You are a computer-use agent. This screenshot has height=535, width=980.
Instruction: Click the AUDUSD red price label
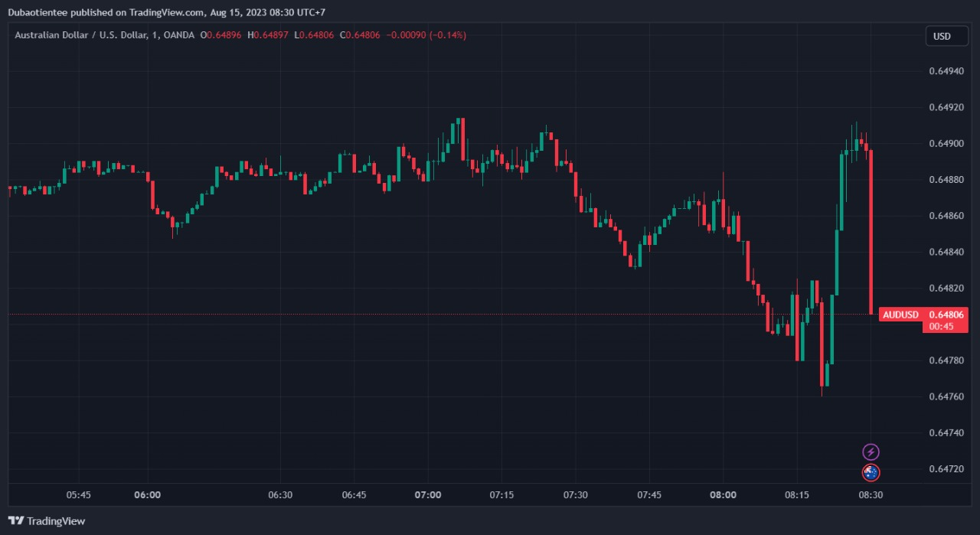(900, 315)
